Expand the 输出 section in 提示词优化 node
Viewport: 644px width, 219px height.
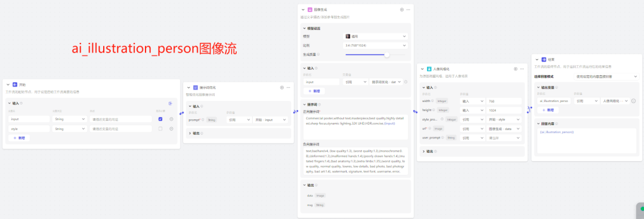tap(190, 133)
